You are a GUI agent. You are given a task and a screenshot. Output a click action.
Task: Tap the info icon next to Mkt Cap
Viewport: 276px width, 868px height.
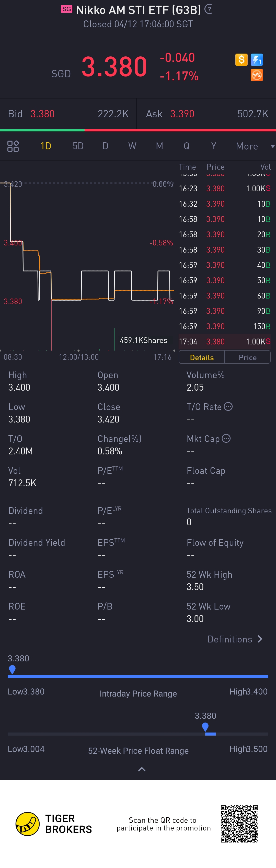(x=226, y=438)
